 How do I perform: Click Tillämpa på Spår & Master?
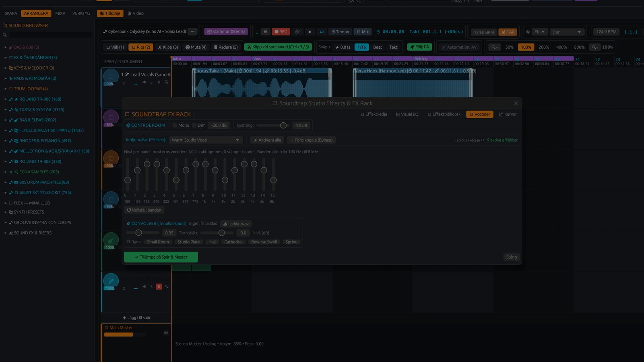coord(161,257)
